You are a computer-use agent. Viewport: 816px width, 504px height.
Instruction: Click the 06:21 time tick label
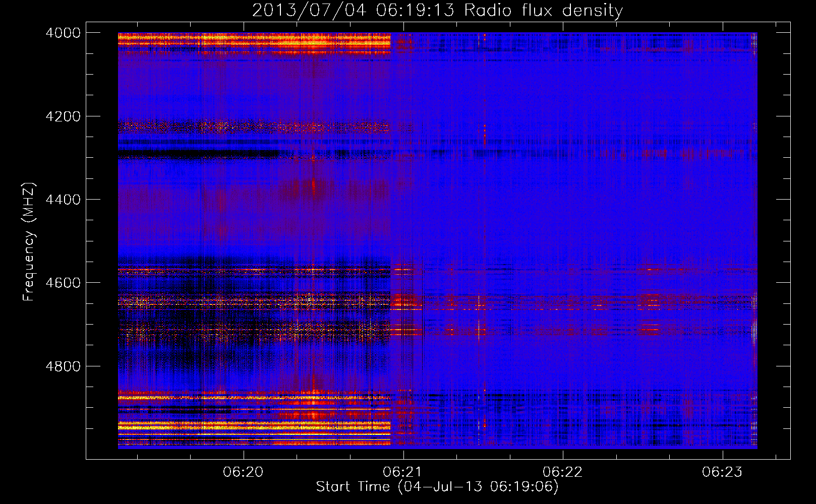(x=403, y=472)
